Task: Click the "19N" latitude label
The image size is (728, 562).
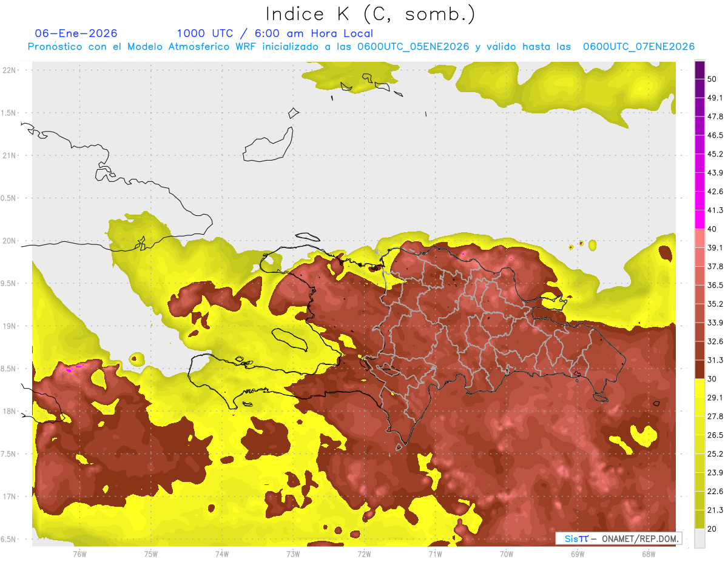Action: 10,326
